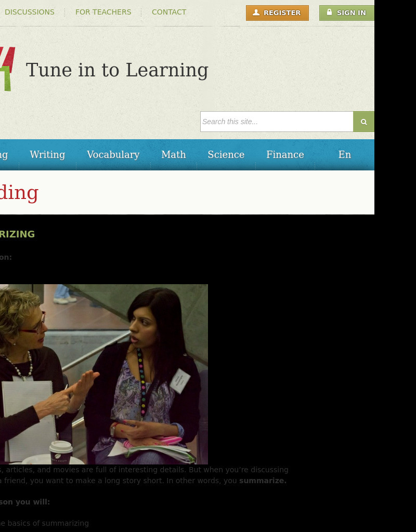
Task: Click the search magnifying glass icon
Action: pos(363,122)
